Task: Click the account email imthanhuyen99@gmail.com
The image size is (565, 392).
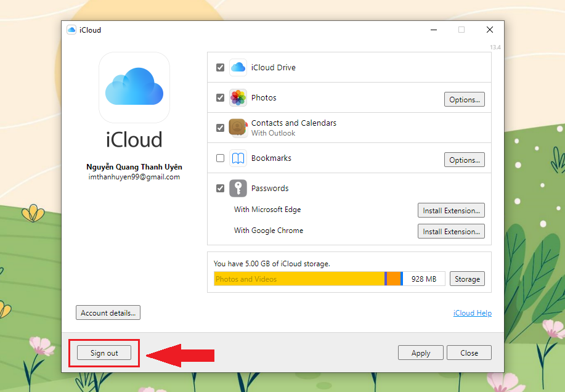Action: click(x=134, y=177)
